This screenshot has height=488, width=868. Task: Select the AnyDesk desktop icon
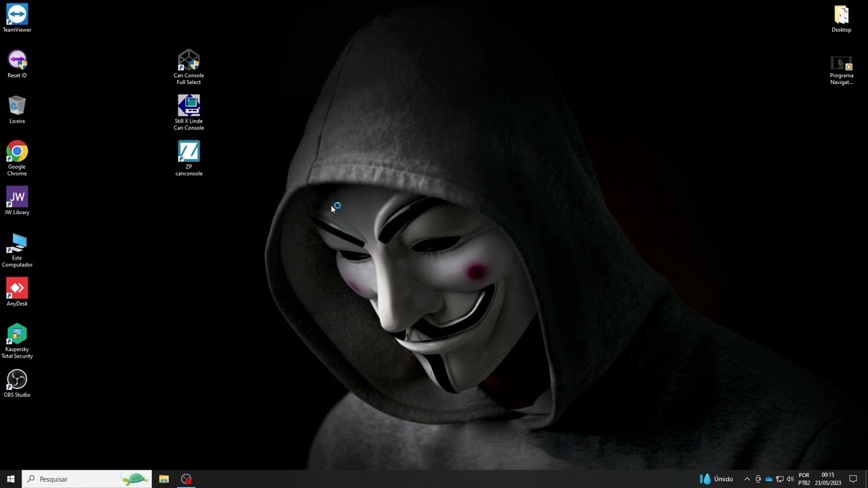tap(17, 292)
